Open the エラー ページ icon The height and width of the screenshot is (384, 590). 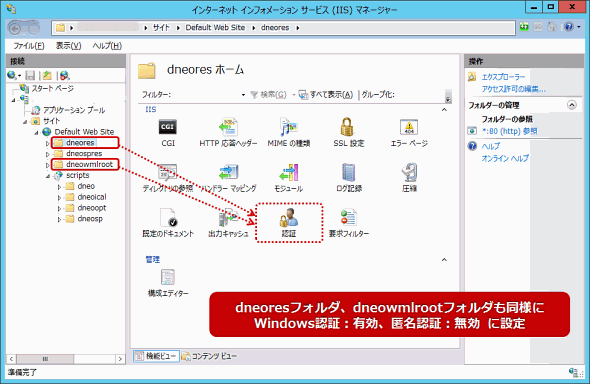pyautogui.click(x=409, y=127)
